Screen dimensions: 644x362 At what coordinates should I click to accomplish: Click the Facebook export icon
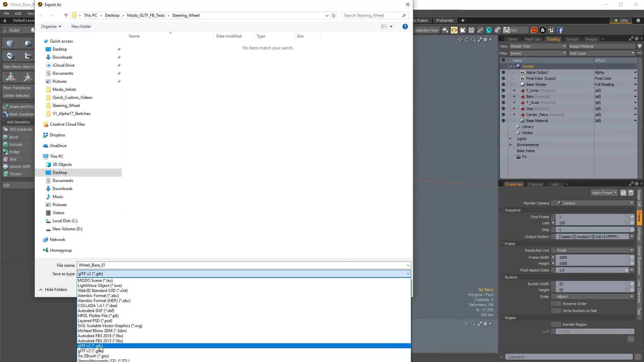click(x=560, y=30)
